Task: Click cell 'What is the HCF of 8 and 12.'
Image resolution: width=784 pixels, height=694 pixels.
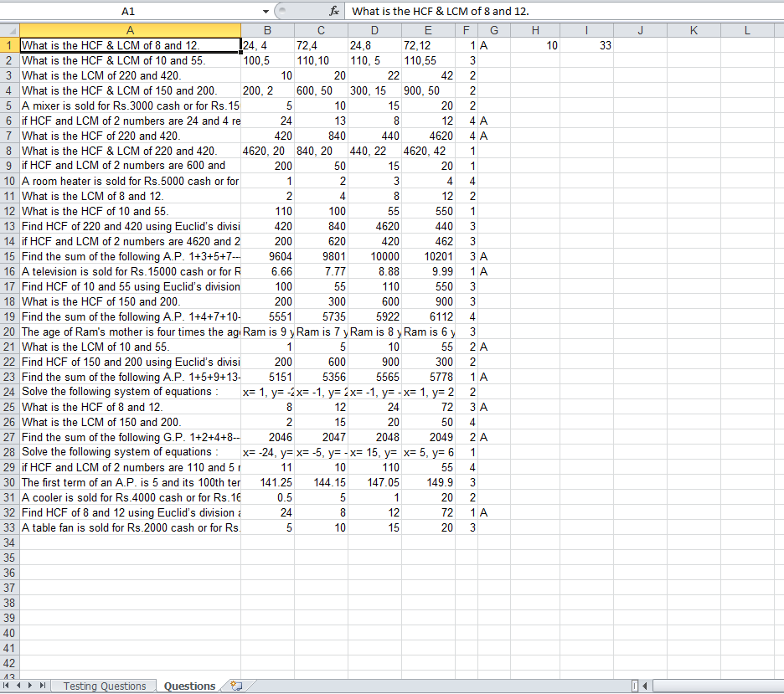Action: click(x=130, y=407)
